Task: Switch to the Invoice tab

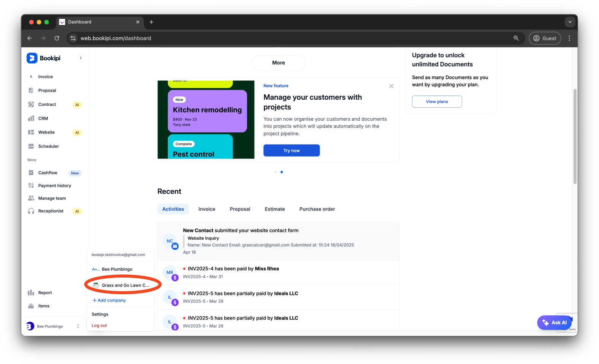Action: pos(207,209)
